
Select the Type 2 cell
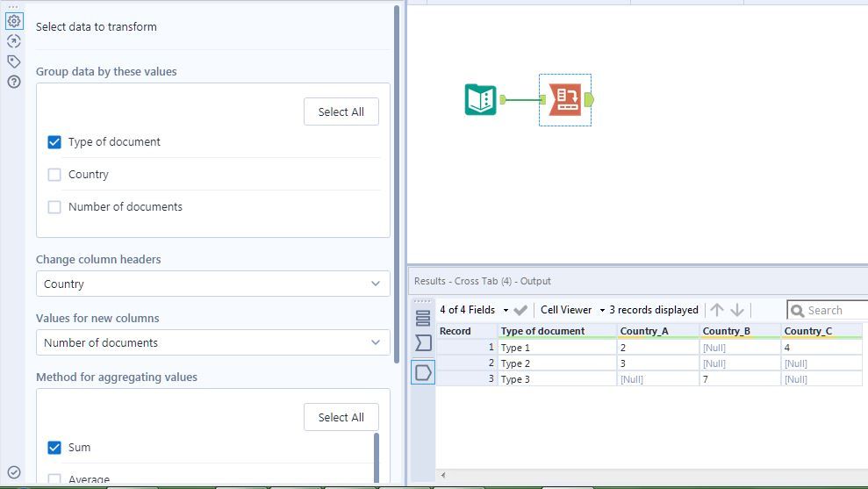(x=557, y=363)
